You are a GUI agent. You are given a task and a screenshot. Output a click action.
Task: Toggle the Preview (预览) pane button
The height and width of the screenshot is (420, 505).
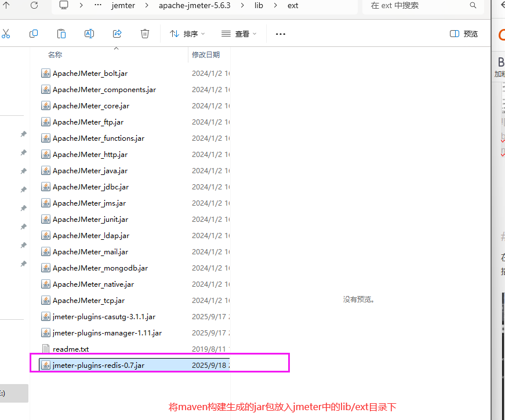pos(463,34)
